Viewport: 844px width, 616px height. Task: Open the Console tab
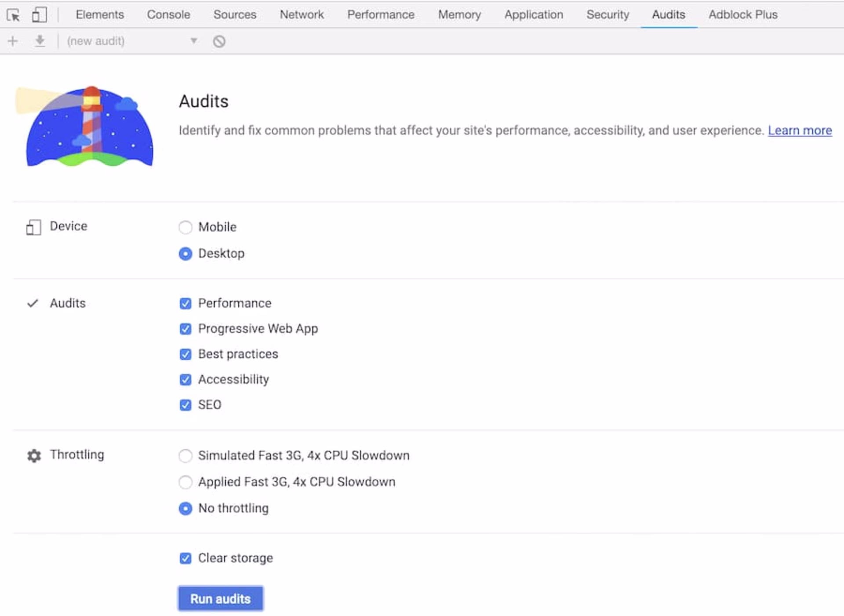[x=168, y=15]
